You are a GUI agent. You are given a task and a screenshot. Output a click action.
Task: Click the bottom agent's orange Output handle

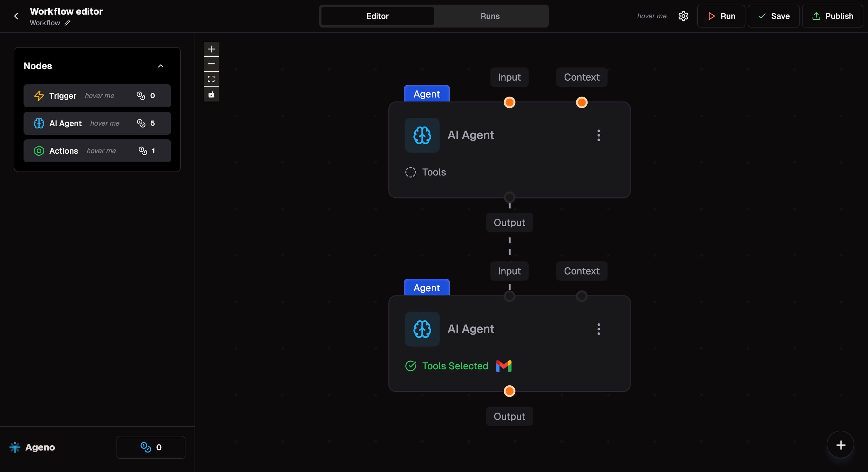tap(509, 391)
